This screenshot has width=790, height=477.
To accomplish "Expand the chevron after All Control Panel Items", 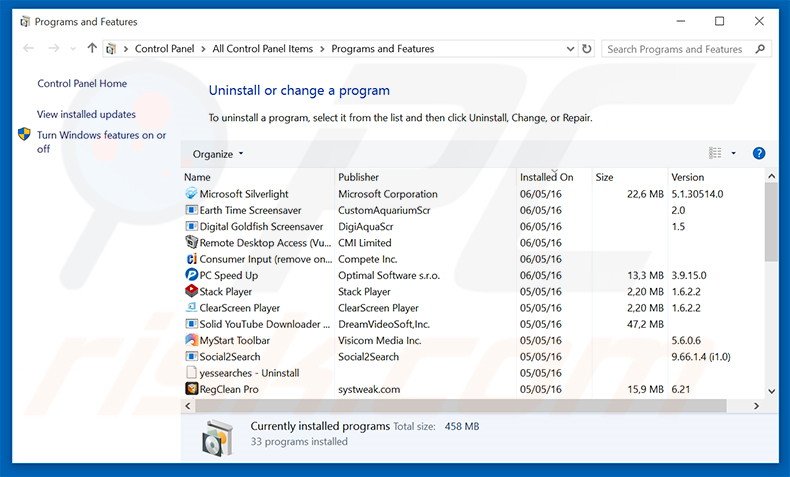I will click(322, 49).
